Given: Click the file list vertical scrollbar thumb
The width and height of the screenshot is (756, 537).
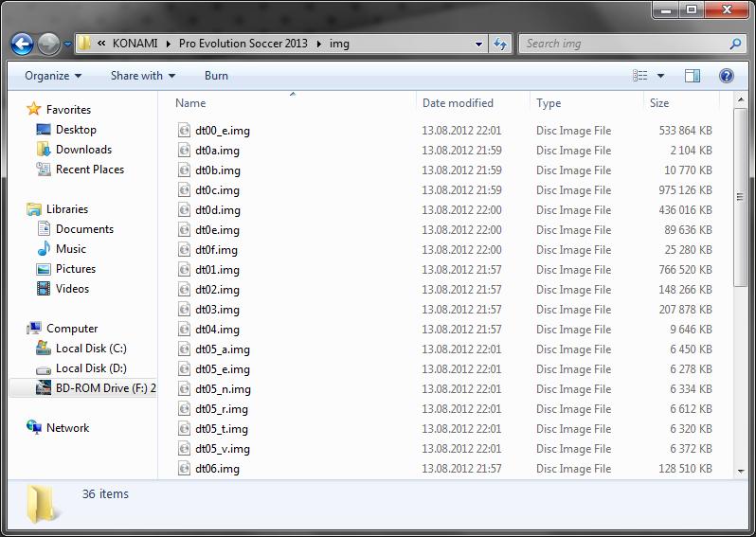Looking at the screenshot, I should (x=740, y=197).
